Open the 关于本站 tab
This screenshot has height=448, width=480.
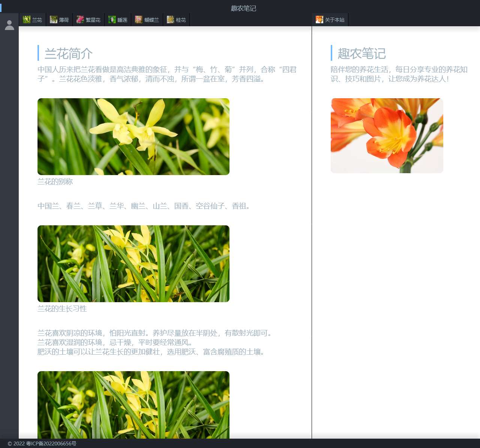point(330,20)
